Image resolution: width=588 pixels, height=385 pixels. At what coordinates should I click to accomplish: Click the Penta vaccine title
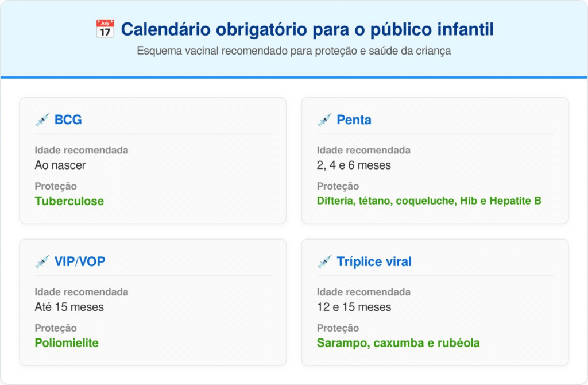coord(354,120)
